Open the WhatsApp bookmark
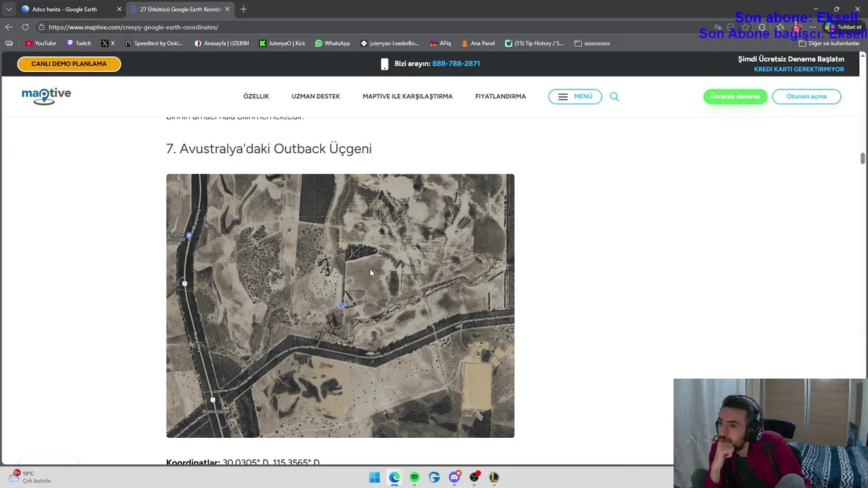The height and width of the screenshot is (488, 868). pyautogui.click(x=332, y=43)
